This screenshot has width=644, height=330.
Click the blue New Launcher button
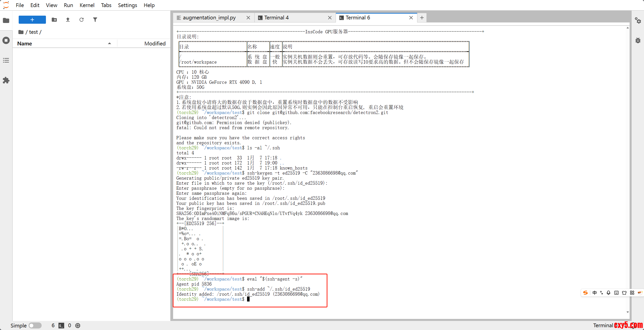32,20
